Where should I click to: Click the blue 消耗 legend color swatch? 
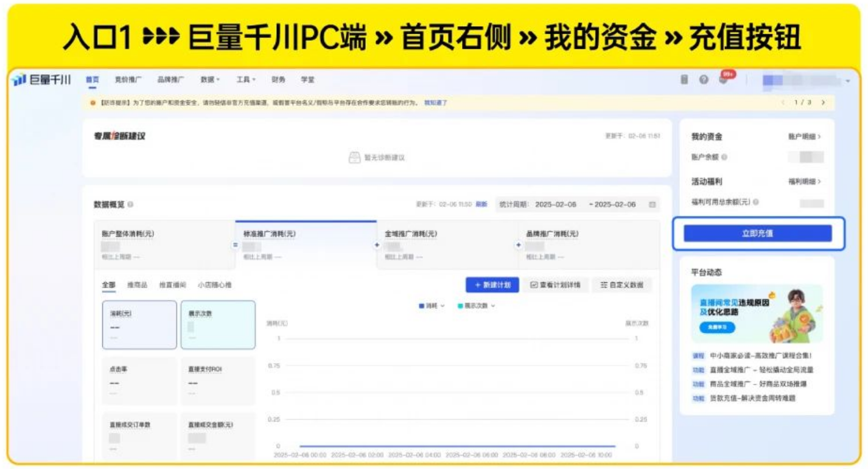(x=421, y=306)
